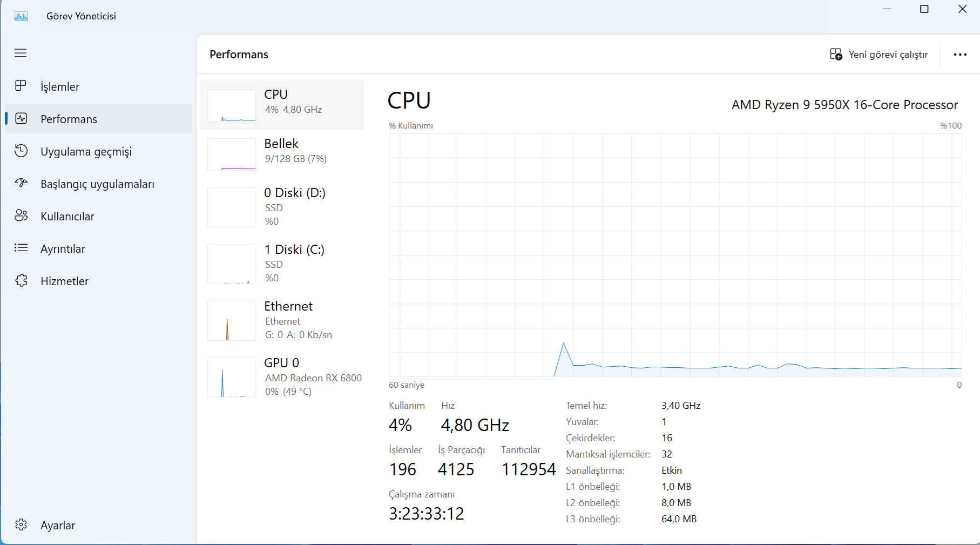
Task: Click Yeni görevi çalıştır button
Action: click(x=879, y=55)
